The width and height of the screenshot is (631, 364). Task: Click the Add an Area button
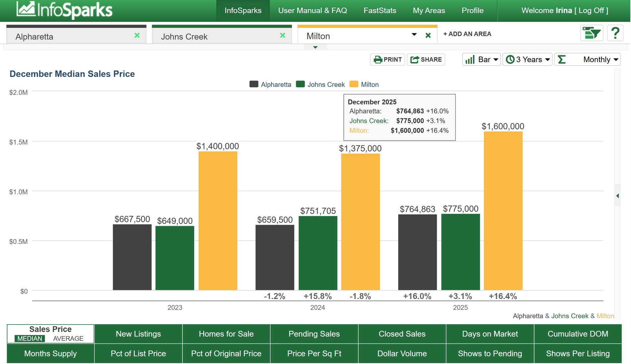pyautogui.click(x=467, y=34)
